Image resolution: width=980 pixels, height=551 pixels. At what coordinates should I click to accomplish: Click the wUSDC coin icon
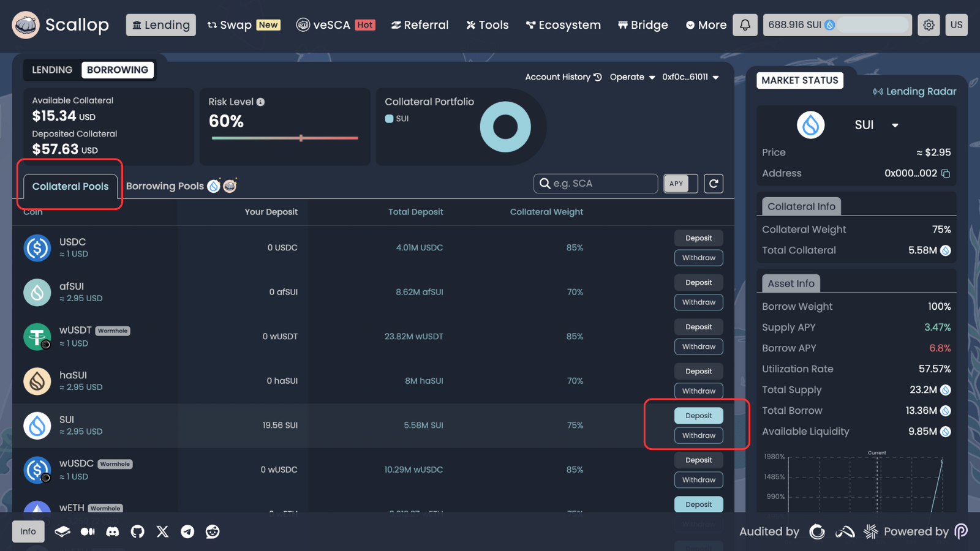[37, 470]
